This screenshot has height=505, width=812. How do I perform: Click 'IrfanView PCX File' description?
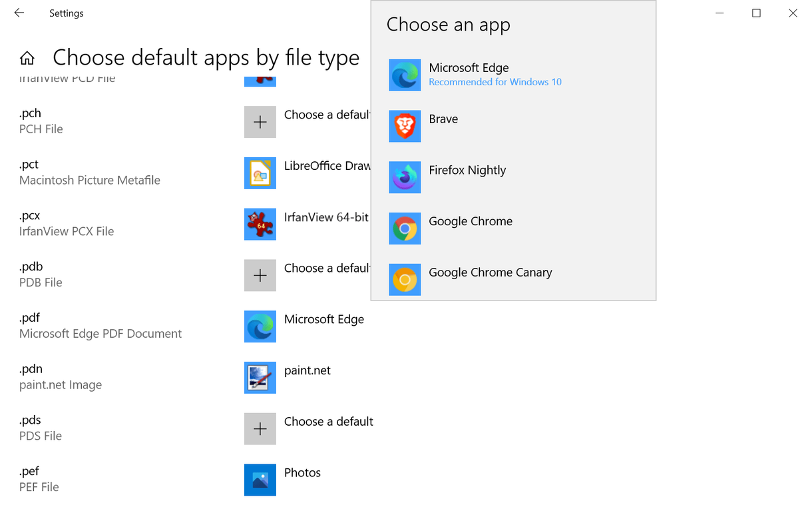(x=67, y=231)
